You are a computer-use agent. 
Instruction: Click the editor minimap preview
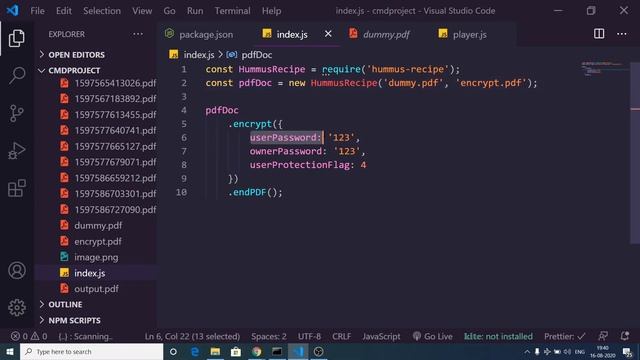point(605,69)
